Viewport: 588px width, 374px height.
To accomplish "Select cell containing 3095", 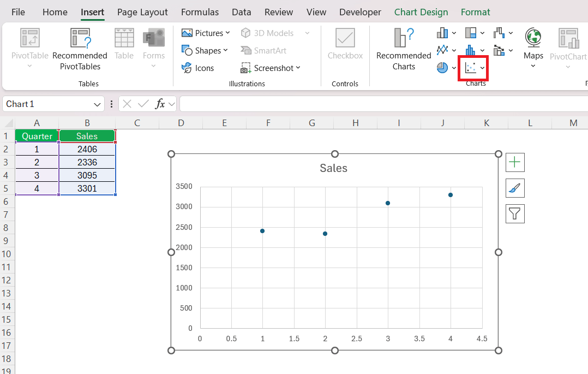I will pos(87,175).
